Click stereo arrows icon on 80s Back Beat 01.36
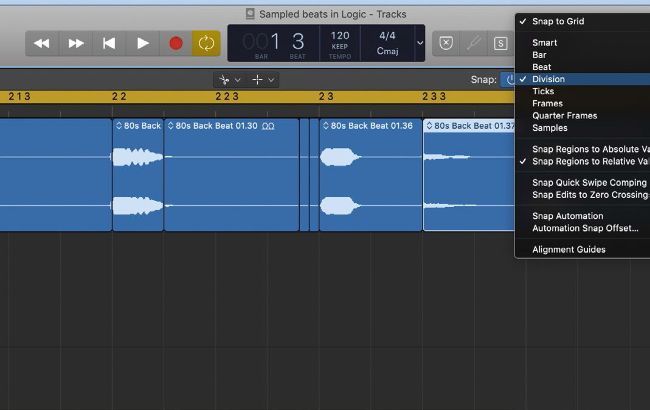The width and height of the screenshot is (650, 410). click(325, 126)
